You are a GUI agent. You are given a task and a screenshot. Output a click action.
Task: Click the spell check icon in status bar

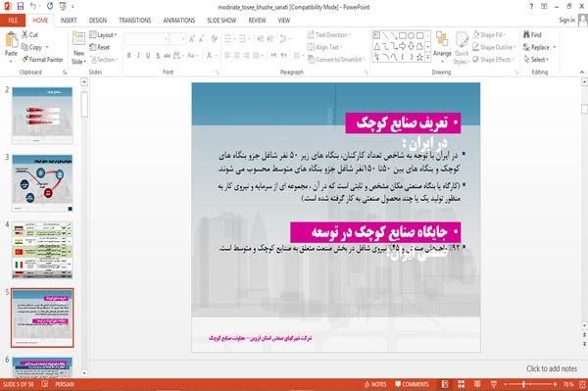coord(45,384)
